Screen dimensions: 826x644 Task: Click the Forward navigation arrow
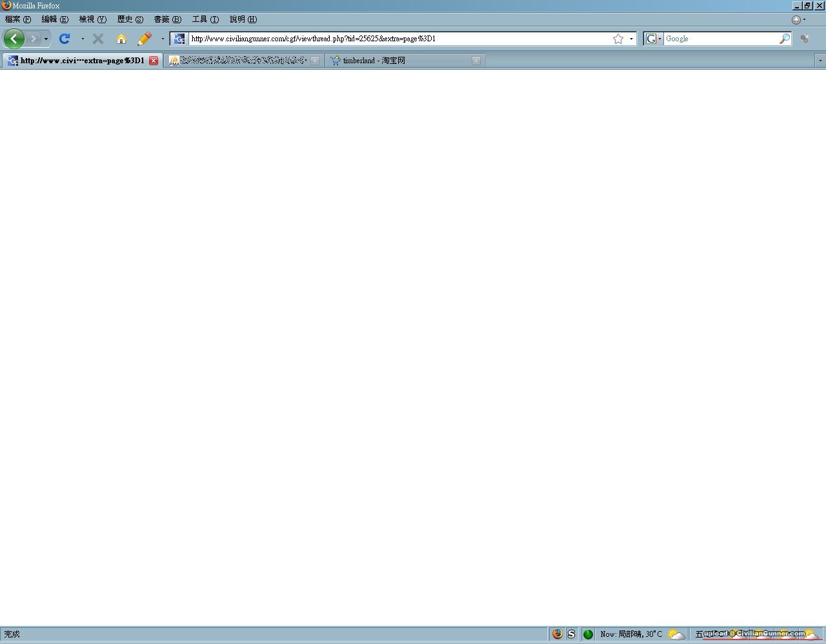[x=34, y=39]
